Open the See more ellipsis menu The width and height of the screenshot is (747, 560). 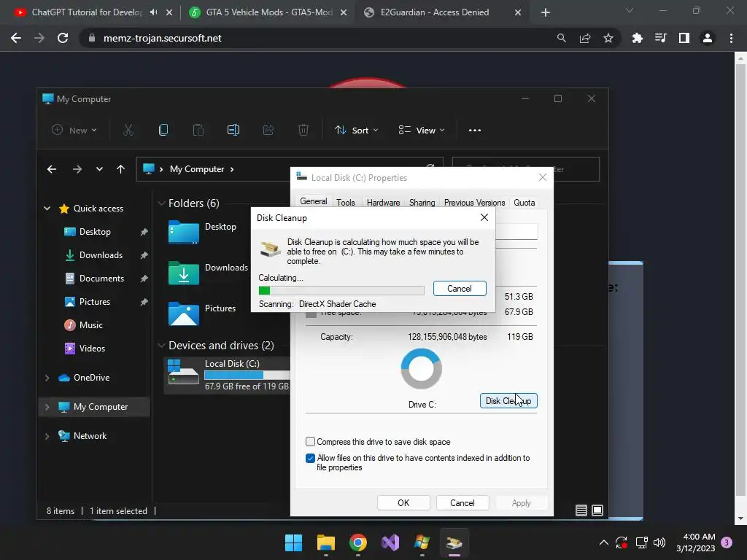474,130
